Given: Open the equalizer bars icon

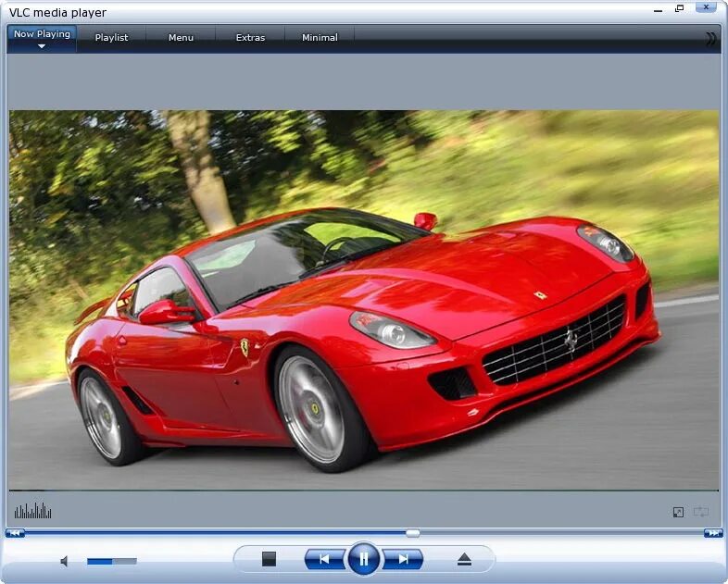Looking at the screenshot, I should pos(32,511).
